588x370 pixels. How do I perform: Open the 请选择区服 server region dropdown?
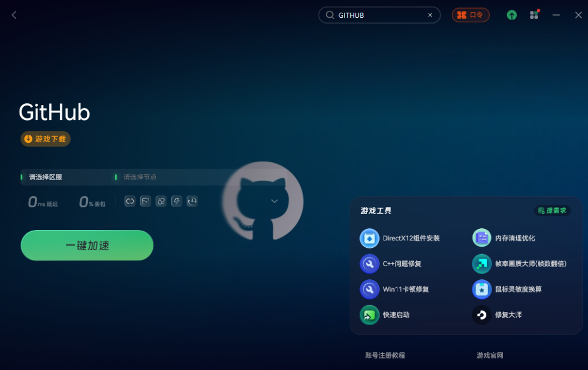(x=63, y=177)
